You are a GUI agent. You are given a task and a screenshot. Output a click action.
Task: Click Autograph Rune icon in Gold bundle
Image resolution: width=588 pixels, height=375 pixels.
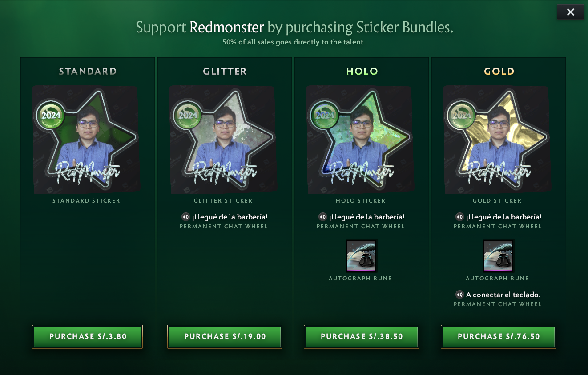[499, 255]
